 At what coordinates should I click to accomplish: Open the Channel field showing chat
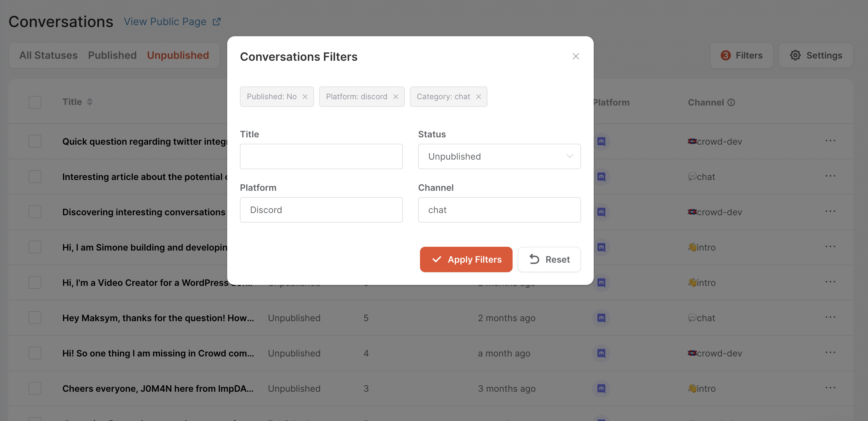[x=499, y=210]
